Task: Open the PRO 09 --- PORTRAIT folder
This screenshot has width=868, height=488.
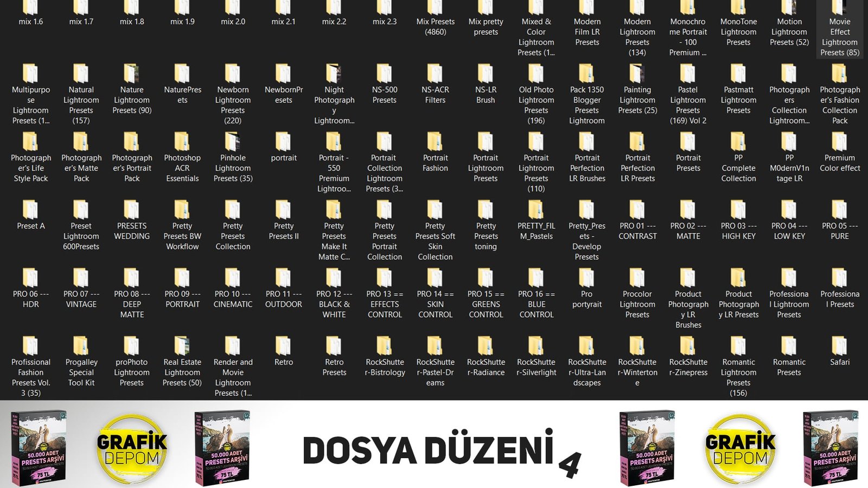Action: [182, 288]
